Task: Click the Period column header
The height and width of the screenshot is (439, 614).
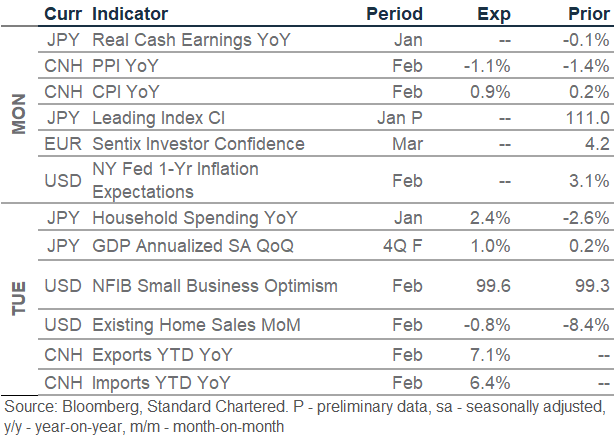Action: click(x=395, y=15)
